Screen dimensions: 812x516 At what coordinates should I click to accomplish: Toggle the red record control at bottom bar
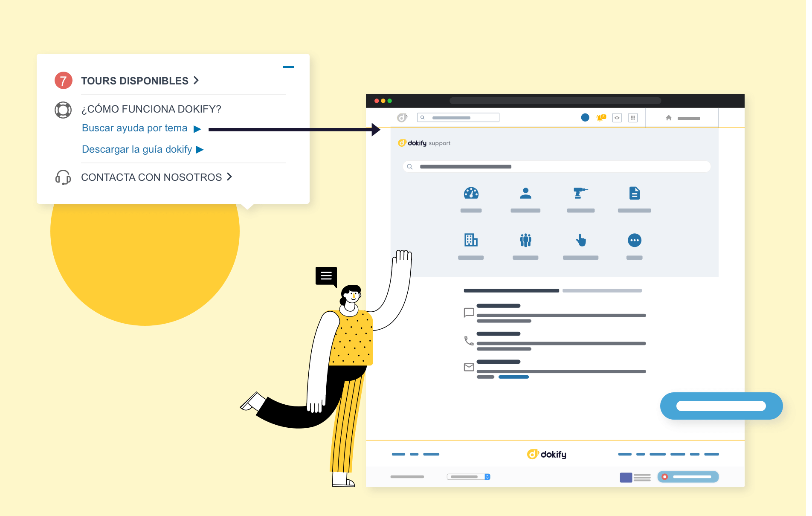tap(665, 477)
